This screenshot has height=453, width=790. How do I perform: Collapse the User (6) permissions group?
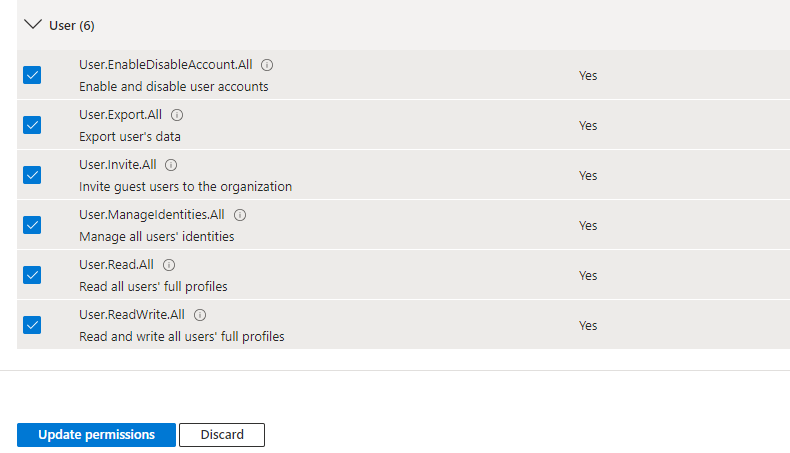(33, 24)
